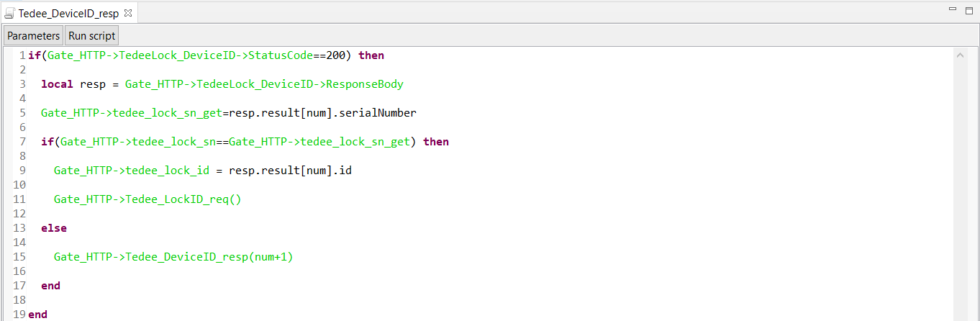Viewport: 980px width, 321px height.
Task: Click the final end keyword on line 19
Action: pyautogui.click(x=37, y=315)
